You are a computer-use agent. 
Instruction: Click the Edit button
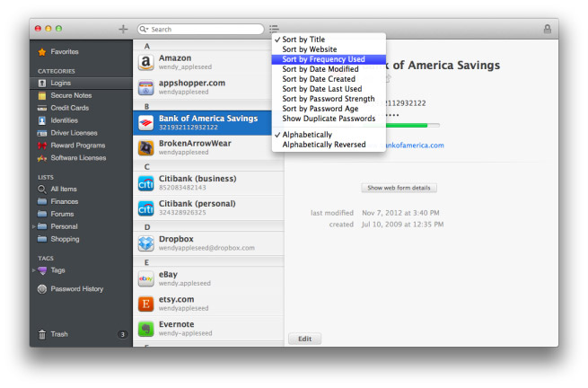(304, 339)
